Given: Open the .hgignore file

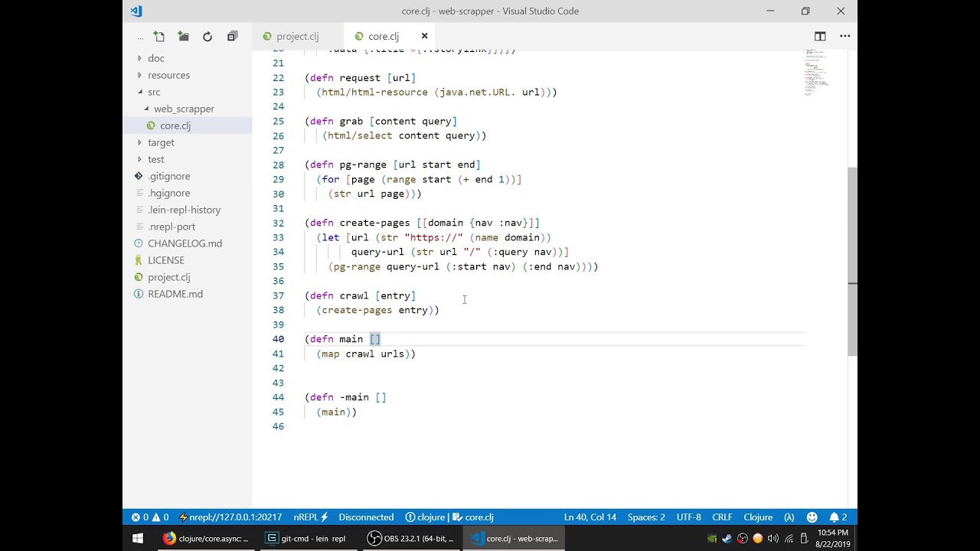Looking at the screenshot, I should pos(169,193).
